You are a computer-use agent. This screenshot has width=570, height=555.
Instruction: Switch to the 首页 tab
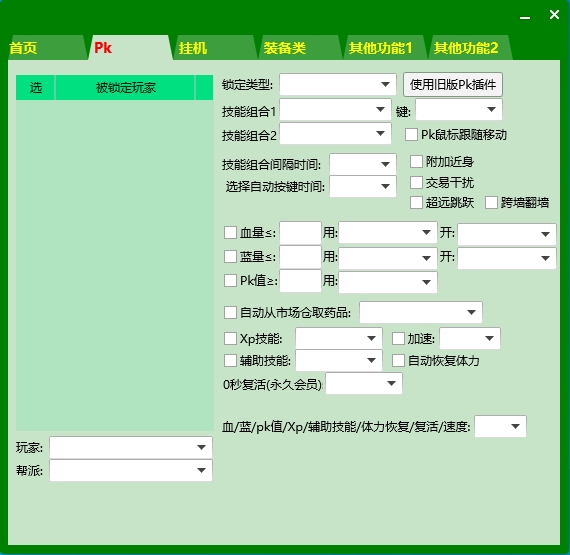(47, 48)
